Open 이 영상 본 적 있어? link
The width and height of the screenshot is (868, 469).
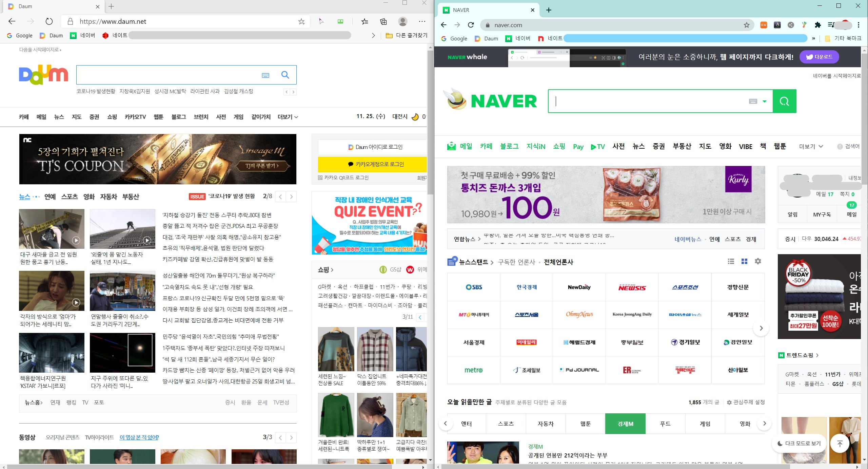pyautogui.click(x=139, y=437)
